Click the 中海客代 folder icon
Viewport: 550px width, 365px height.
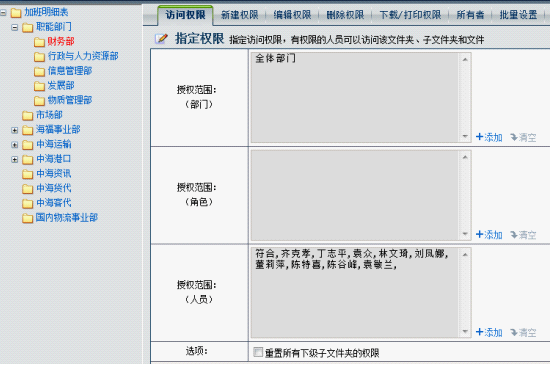point(27,203)
